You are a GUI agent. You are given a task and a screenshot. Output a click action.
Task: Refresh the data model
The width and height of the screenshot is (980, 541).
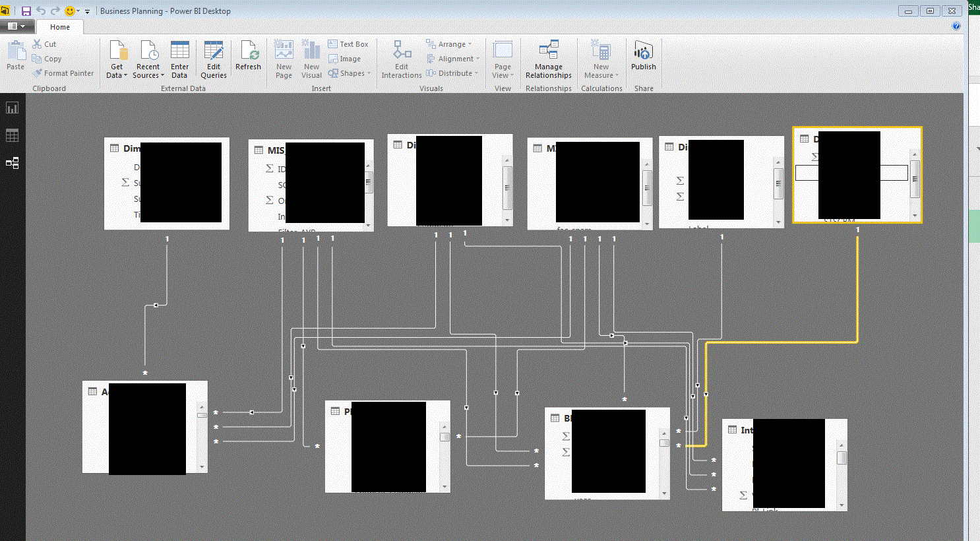pos(248,55)
